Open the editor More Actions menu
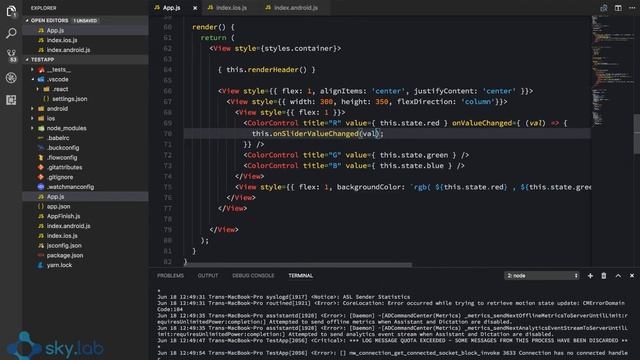The width and height of the screenshot is (640, 360). (x=632, y=8)
